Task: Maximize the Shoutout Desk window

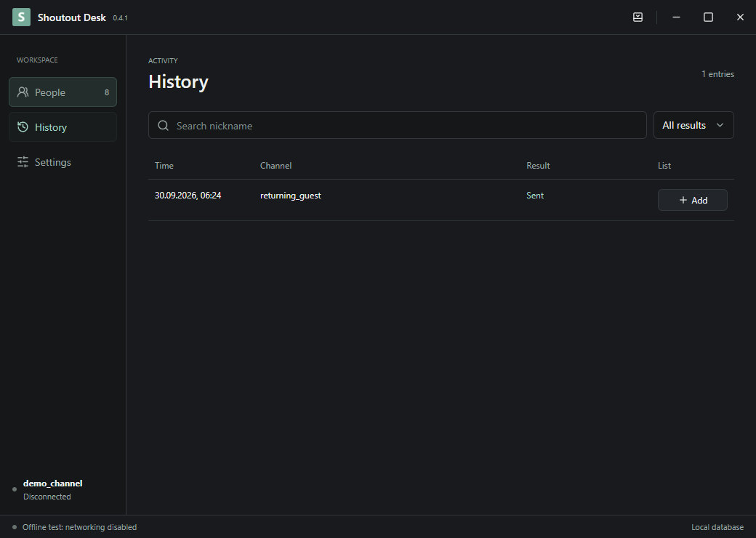Action: tap(708, 17)
